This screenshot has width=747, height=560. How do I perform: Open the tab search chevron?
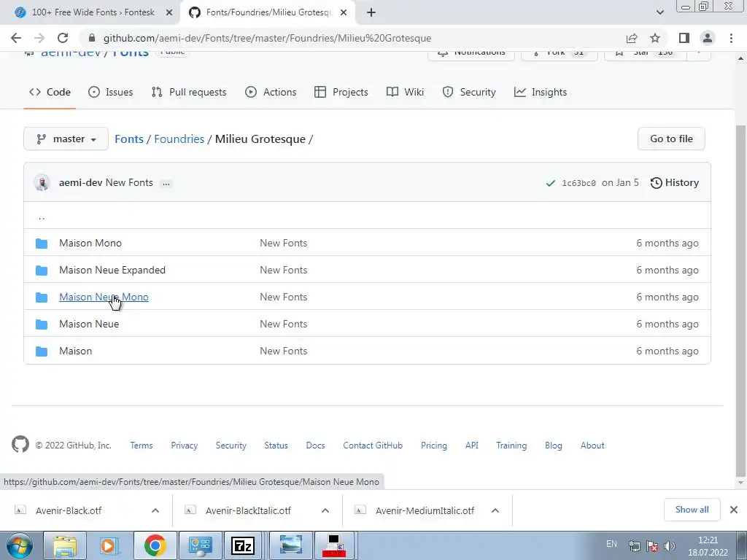tap(659, 12)
